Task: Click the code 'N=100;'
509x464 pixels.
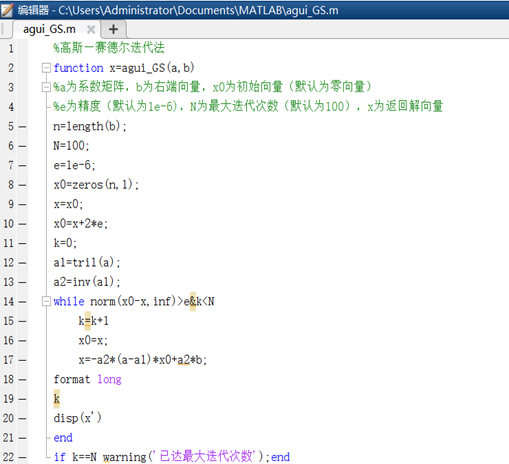Action: [71, 146]
